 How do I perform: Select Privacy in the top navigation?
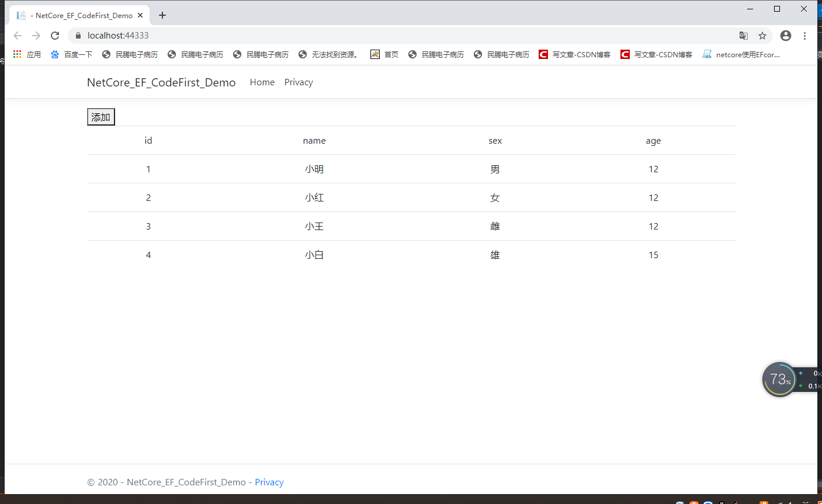click(x=298, y=82)
